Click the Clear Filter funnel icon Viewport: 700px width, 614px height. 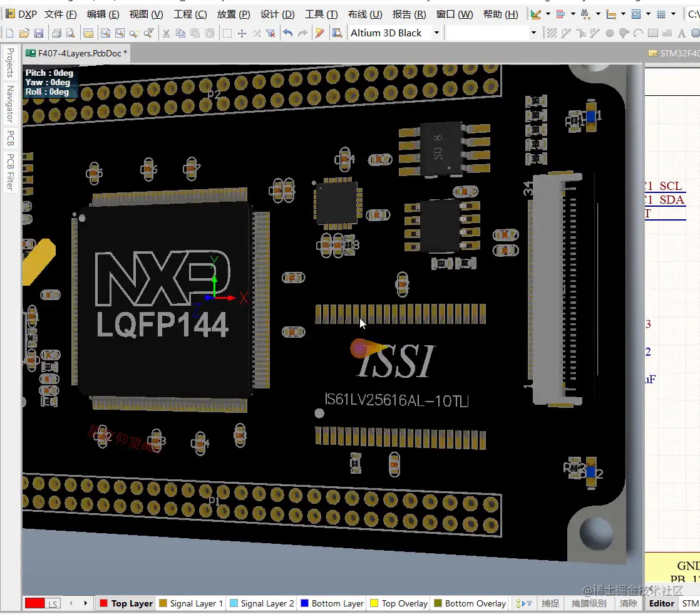(270, 33)
